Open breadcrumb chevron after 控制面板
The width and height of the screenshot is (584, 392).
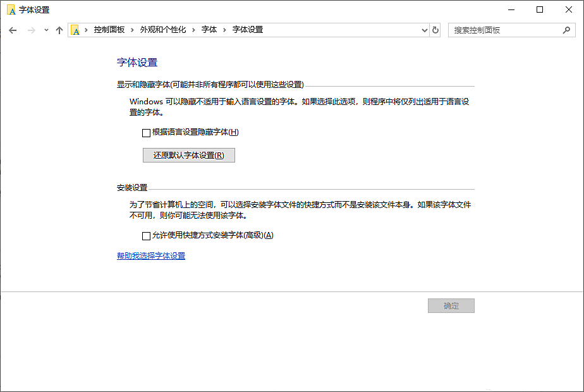click(132, 29)
